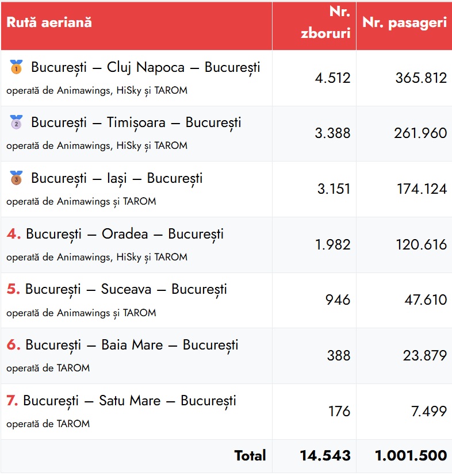Select the București — Iași — București route
Image resolution: width=452 pixels, height=476 pixels.
[117, 178]
